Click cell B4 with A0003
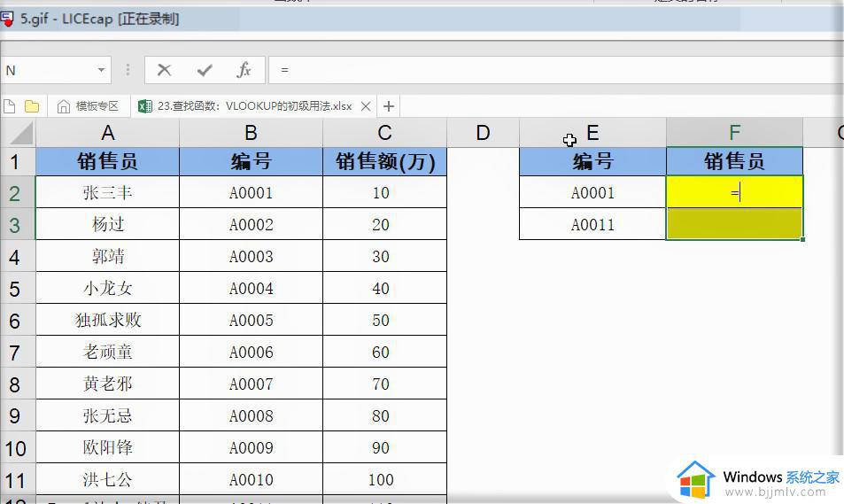 [251, 256]
